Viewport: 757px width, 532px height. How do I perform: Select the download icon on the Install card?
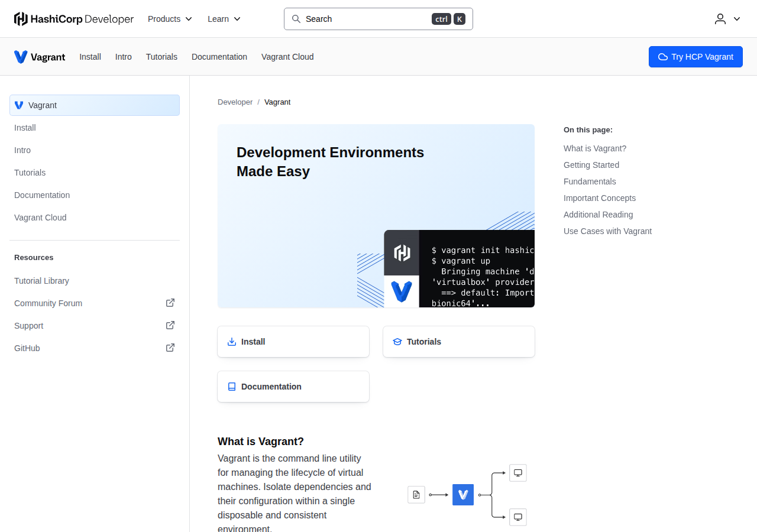pyautogui.click(x=232, y=342)
